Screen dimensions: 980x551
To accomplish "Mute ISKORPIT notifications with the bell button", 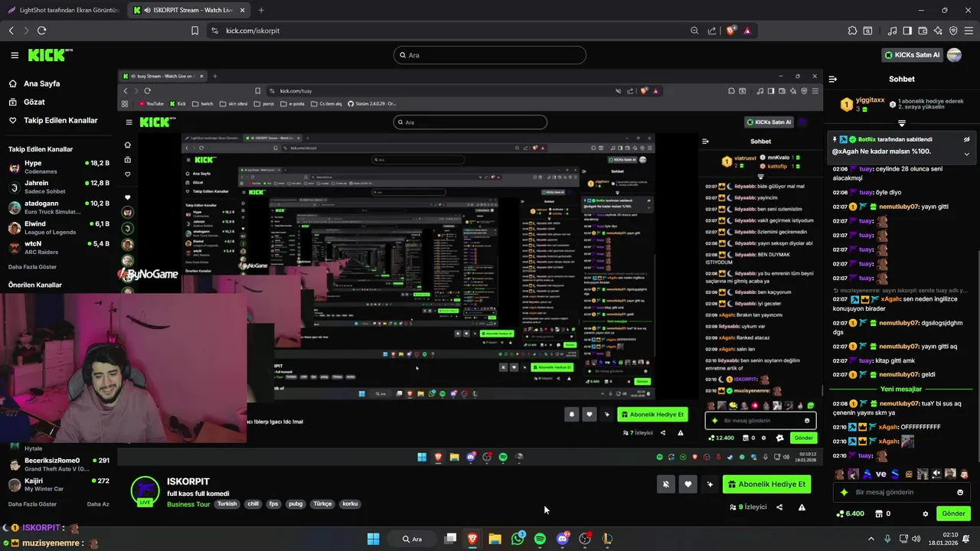I will tap(665, 484).
